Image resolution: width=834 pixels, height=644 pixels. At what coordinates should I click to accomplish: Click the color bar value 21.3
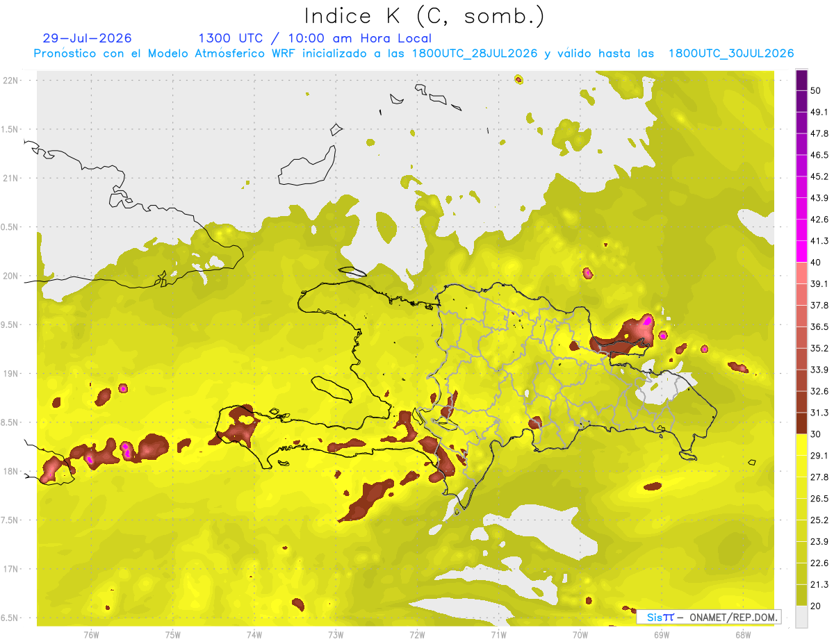pos(819,585)
